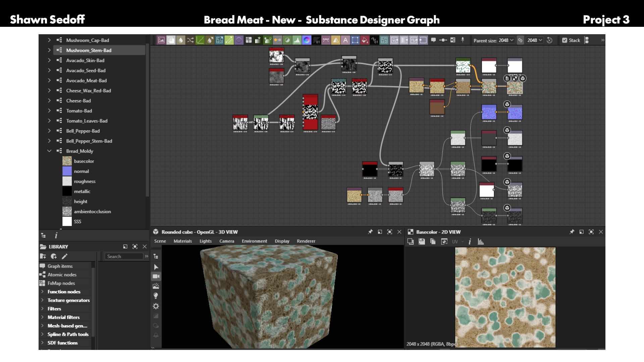This screenshot has height=362, width=644.
Task: Open the UV dropdown in 2D view
Action: [x=458, y=241]
